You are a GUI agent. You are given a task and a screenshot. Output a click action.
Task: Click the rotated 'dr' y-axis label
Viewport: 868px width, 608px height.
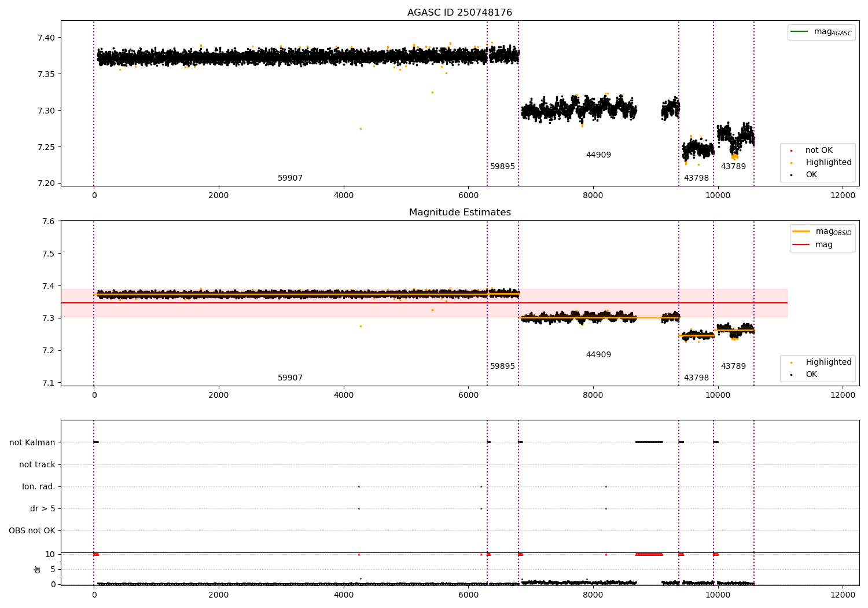tap(38, 570)
